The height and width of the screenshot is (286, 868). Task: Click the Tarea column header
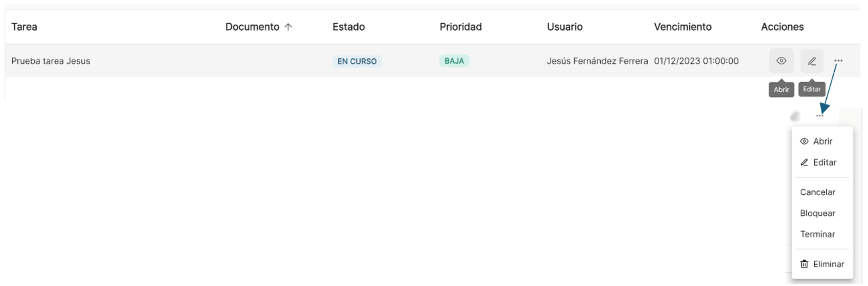(24, 27)
